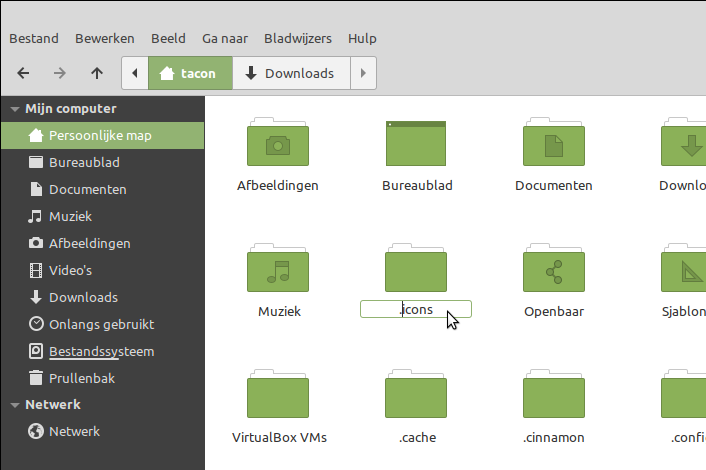Open Bestandssysteem in the sidebar
Screen dimensions: 706x470
point(101,351)
